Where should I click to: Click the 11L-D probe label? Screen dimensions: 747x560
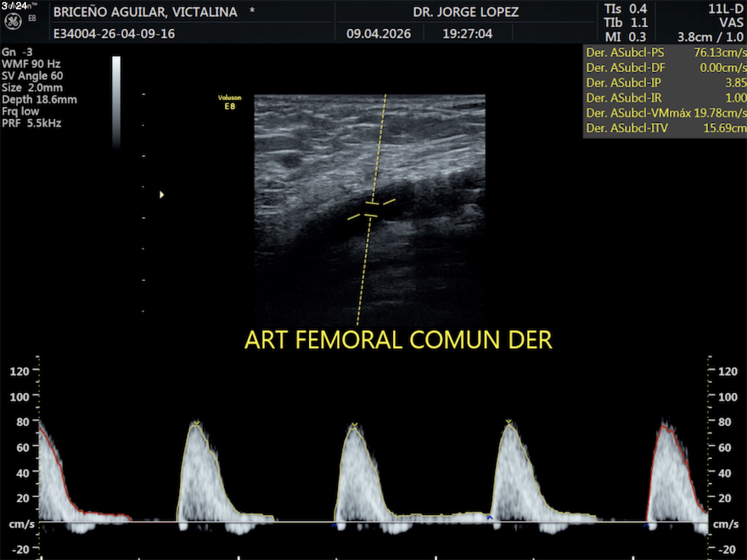tap(725, 9)
